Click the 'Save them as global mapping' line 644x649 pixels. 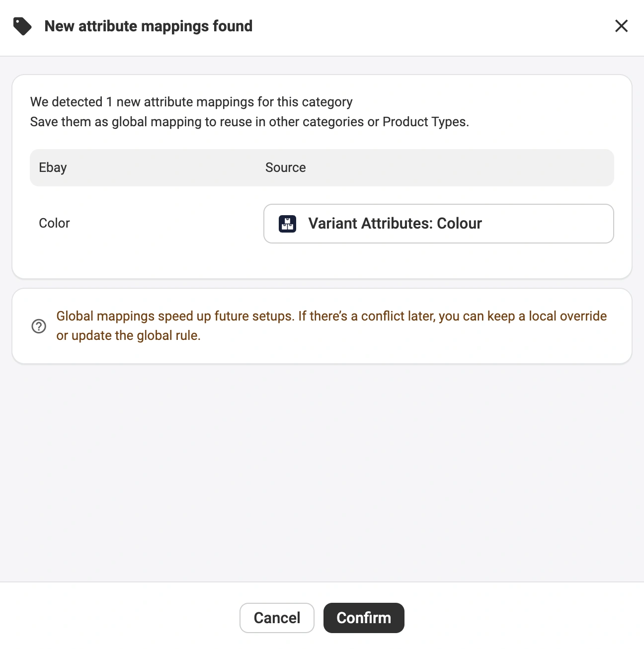point(249,122)
